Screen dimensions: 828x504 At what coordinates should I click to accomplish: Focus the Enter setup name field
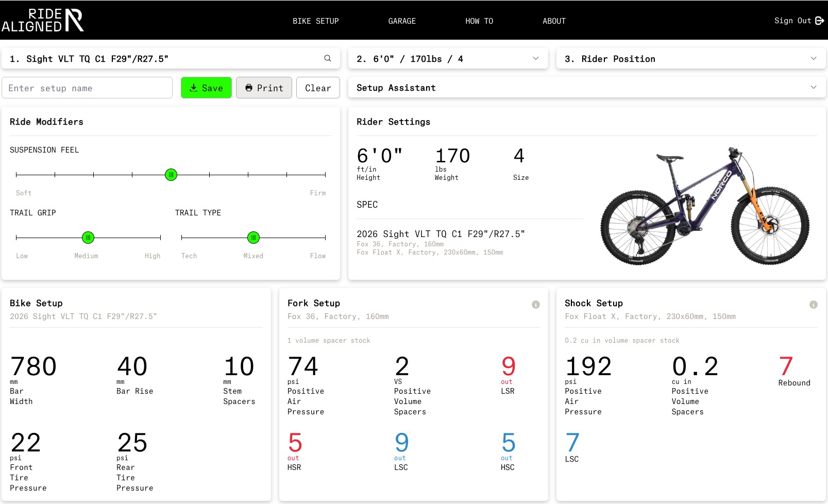click(x=87, y=88)
